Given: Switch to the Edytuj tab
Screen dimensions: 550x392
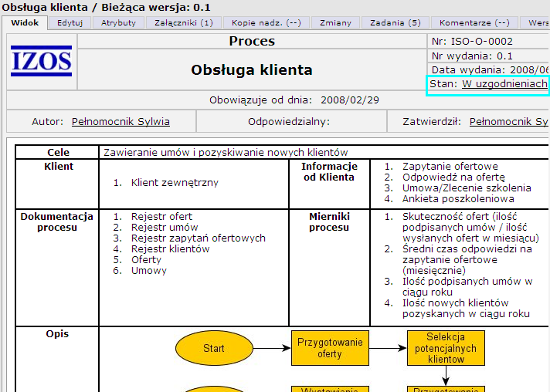Looking at the screenshot, I should [70, 23].
